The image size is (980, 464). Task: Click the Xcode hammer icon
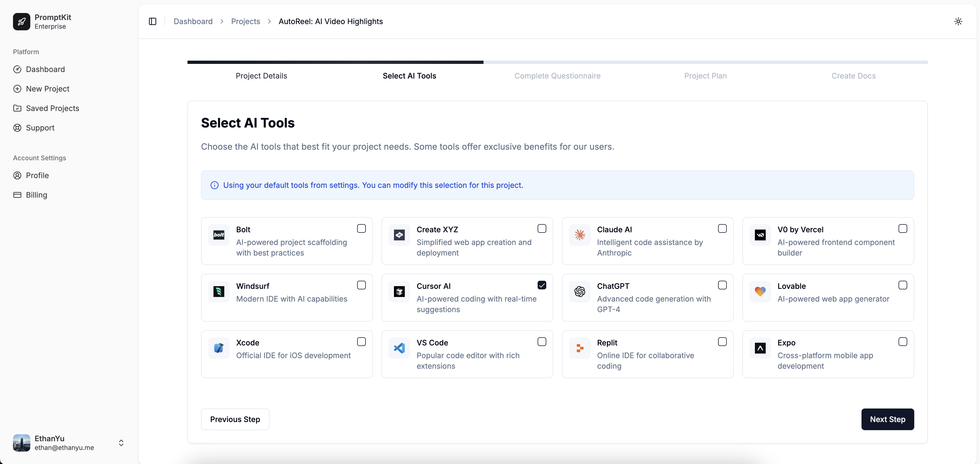click(x=219, y=348)
